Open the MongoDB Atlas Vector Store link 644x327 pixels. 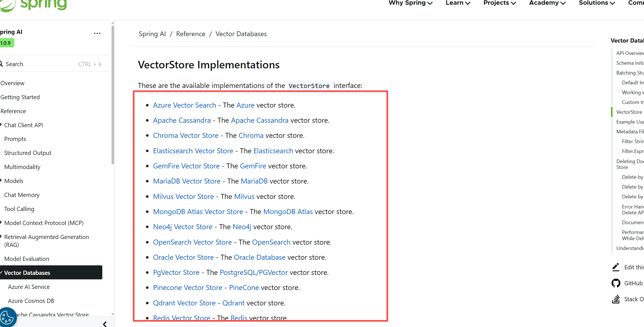point(198,212)
